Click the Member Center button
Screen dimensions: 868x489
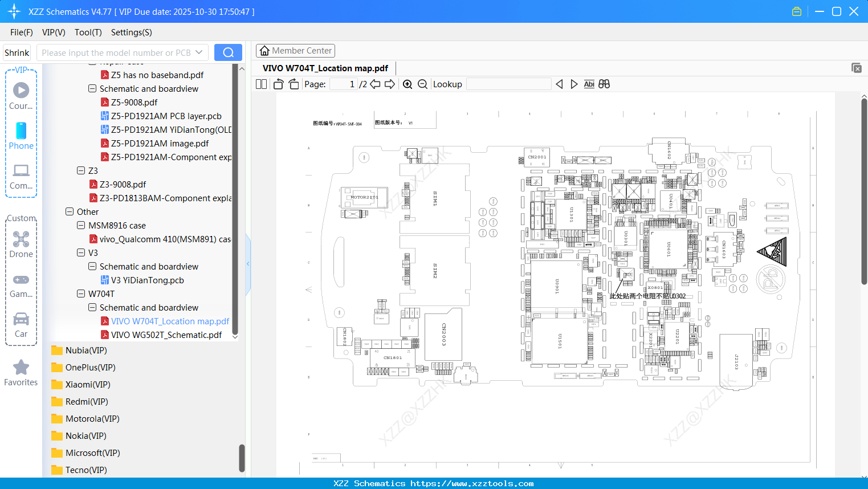click(295, 50)
